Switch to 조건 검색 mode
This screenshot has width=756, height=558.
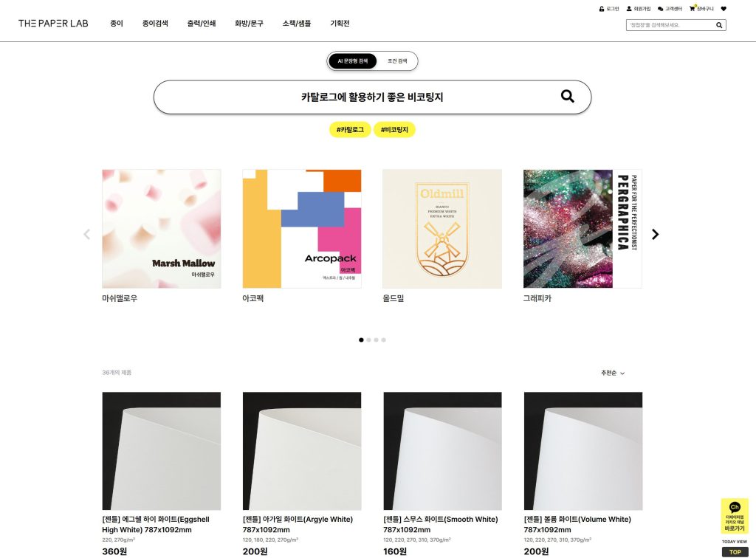point(397,61)
